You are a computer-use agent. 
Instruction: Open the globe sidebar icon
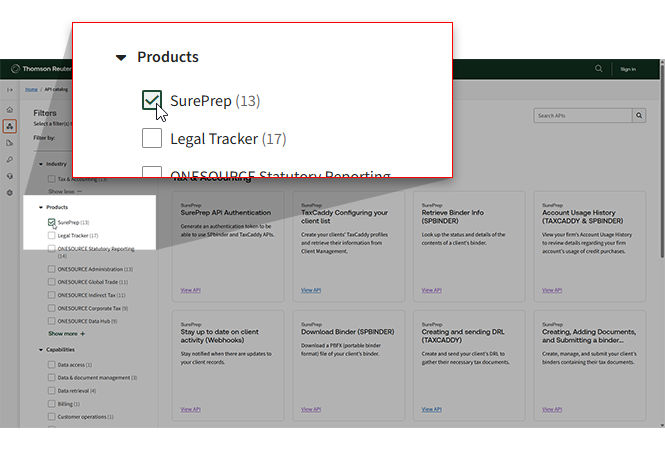10,176
